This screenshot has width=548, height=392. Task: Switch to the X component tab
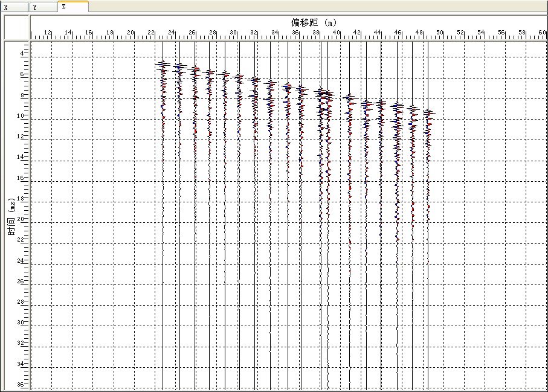(x=15, y=7)
